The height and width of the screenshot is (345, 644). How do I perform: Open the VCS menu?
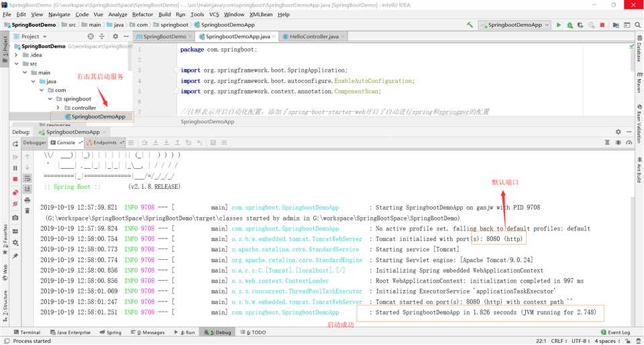214,14
